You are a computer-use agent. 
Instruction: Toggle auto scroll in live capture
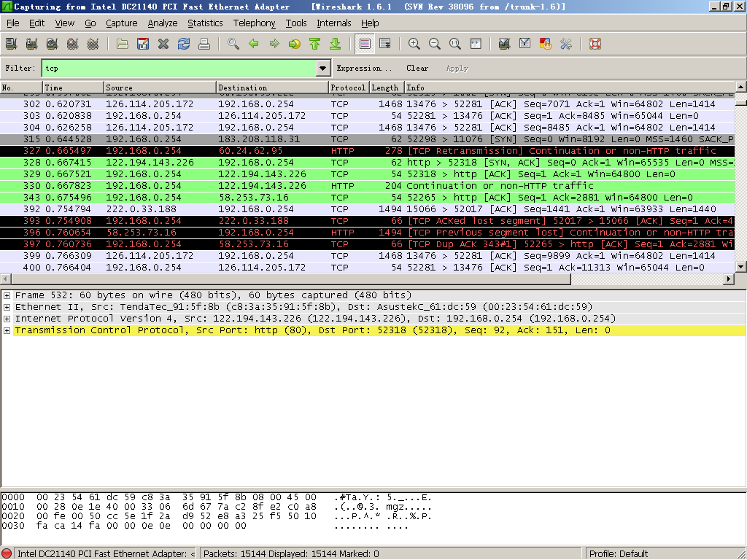[x=385, y=44]
